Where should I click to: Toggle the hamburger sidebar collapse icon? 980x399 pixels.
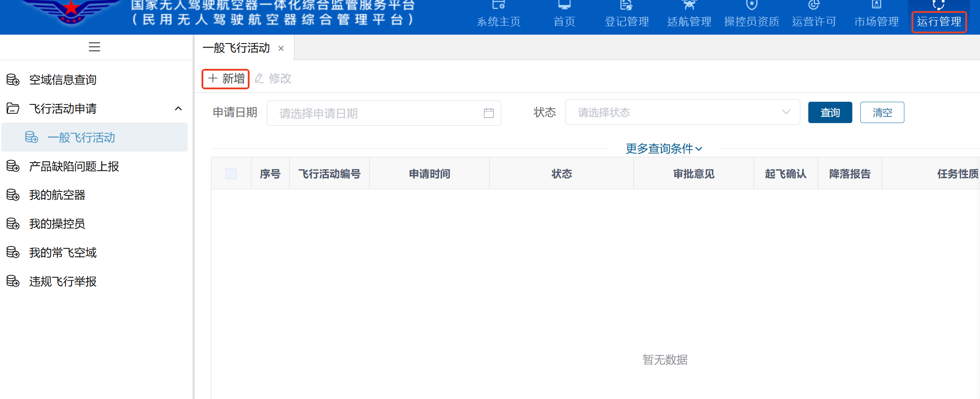point(94,47)
